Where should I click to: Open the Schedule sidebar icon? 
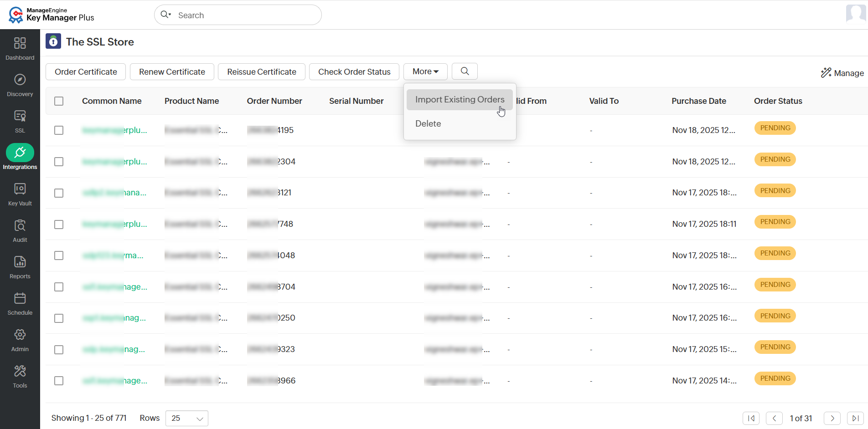pos(20,298)
